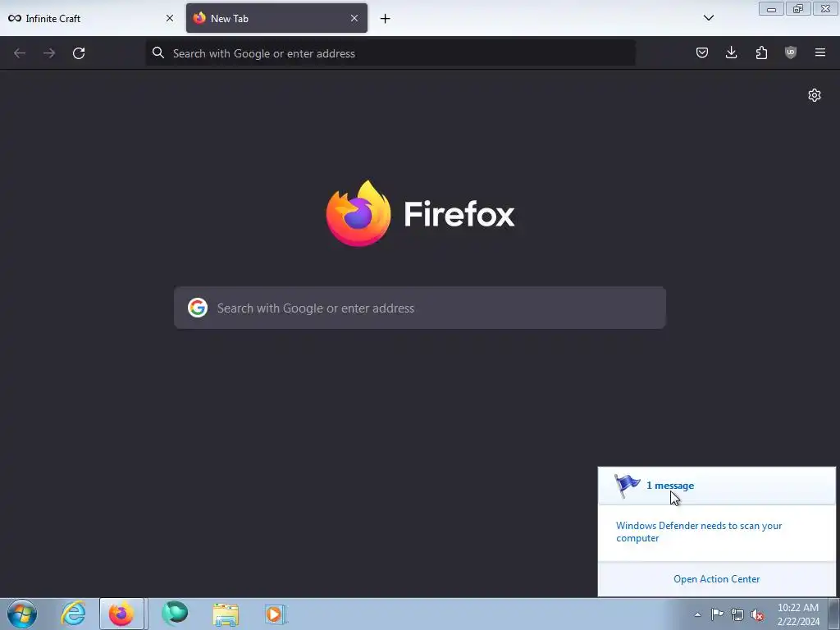This screenshot has height=630, width=840.
Task: Click Show desktop strip at taskbar end
Action: tap(834, 614)
